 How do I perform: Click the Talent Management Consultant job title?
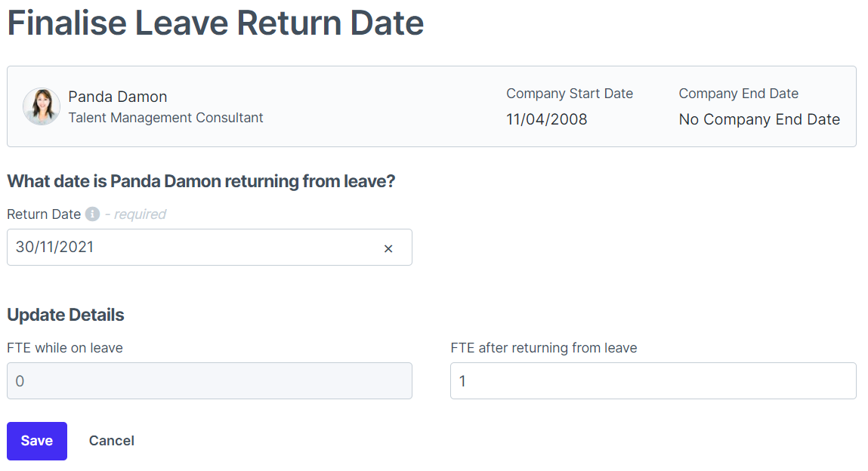[165, 118]
